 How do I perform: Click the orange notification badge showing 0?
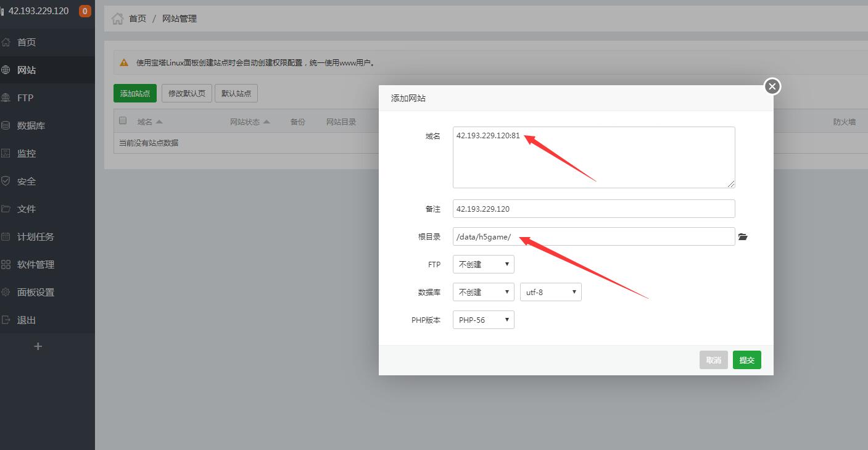85,11
